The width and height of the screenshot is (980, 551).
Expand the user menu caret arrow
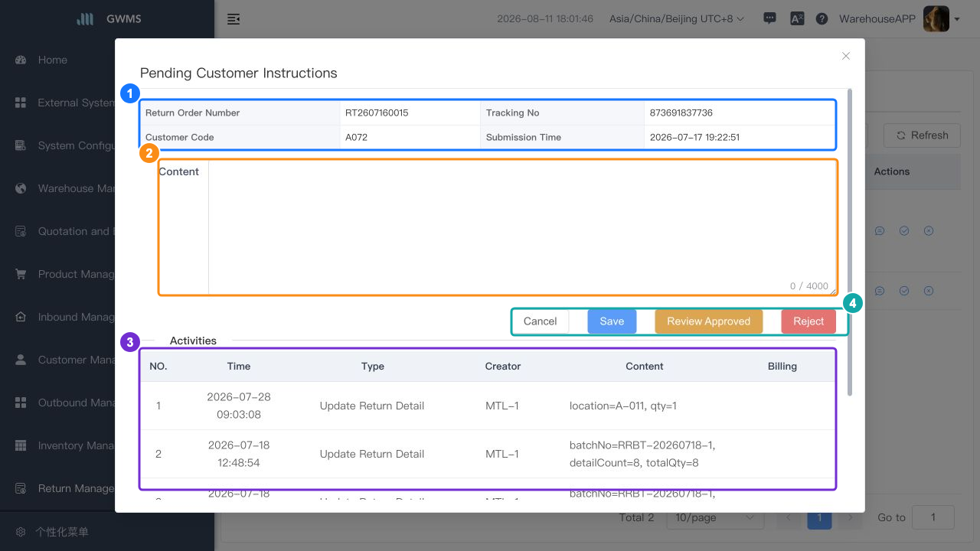(957, 20)
